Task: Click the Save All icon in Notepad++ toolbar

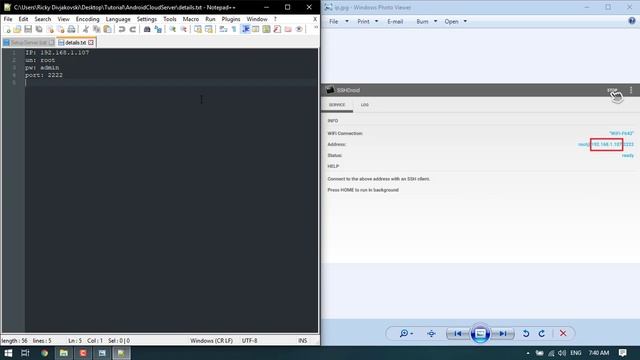Action: click(39, 29)
